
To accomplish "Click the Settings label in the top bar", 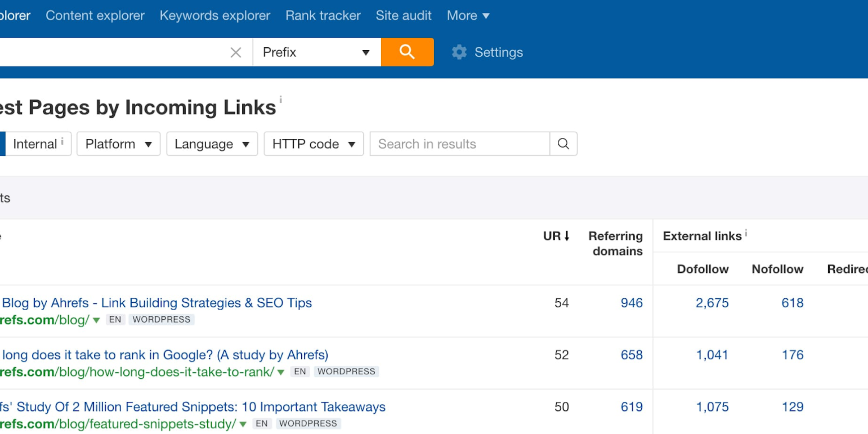I will [499, 52].
